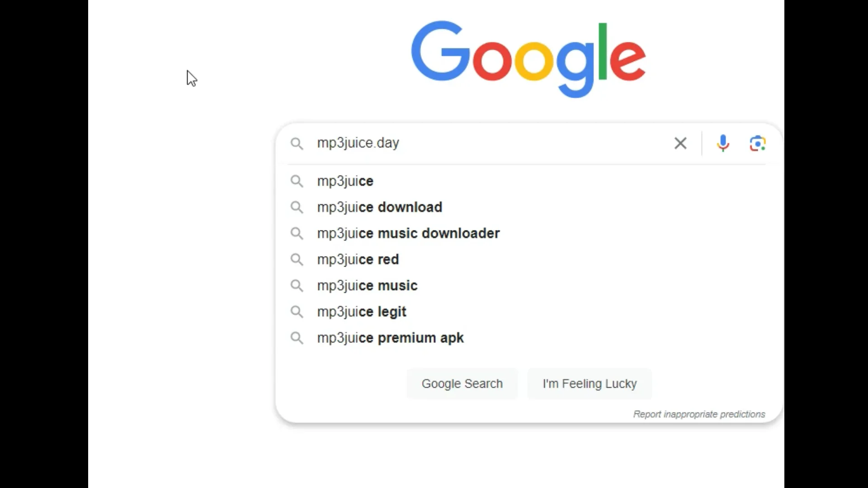The width and height of the screenshot is (868, 488).
Task: Click the microphone voice search icon
Action: pyautogui.click(x=722, y=143)
